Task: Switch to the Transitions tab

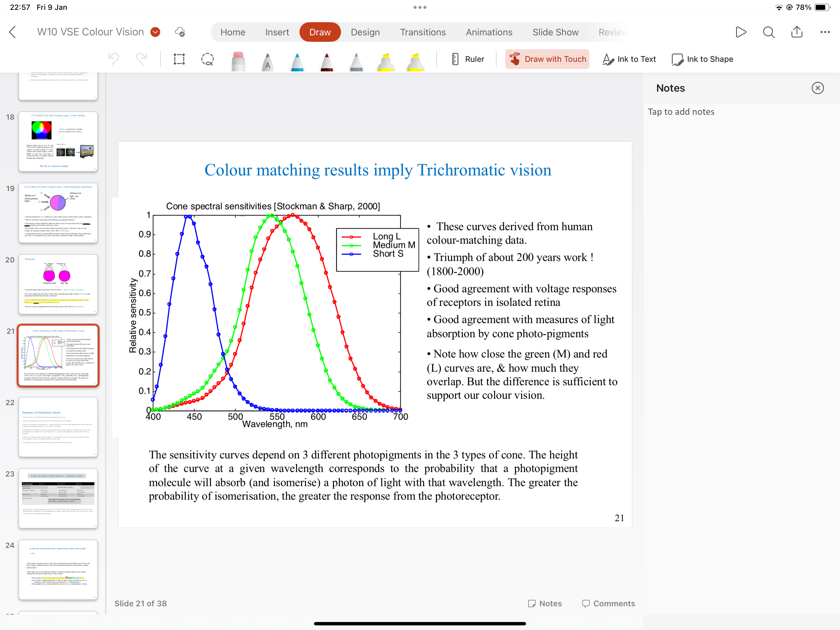Action: 423,32
